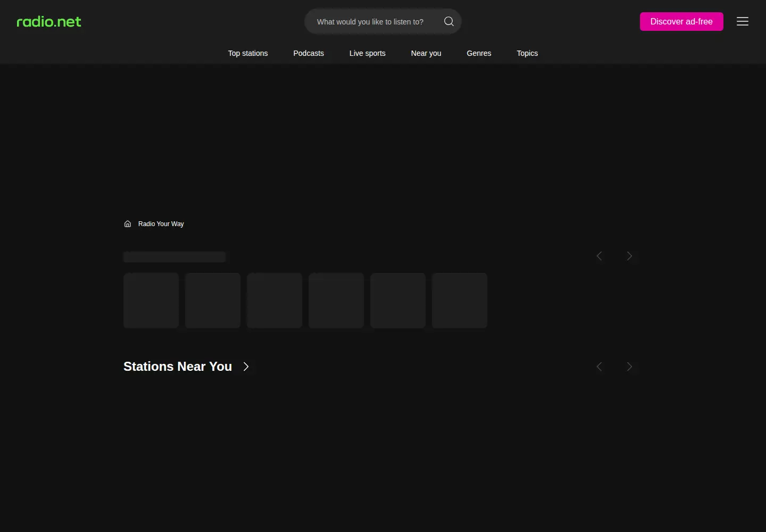Click previous arrow of the loading carousel under the breadcrumb

(600, 256)
